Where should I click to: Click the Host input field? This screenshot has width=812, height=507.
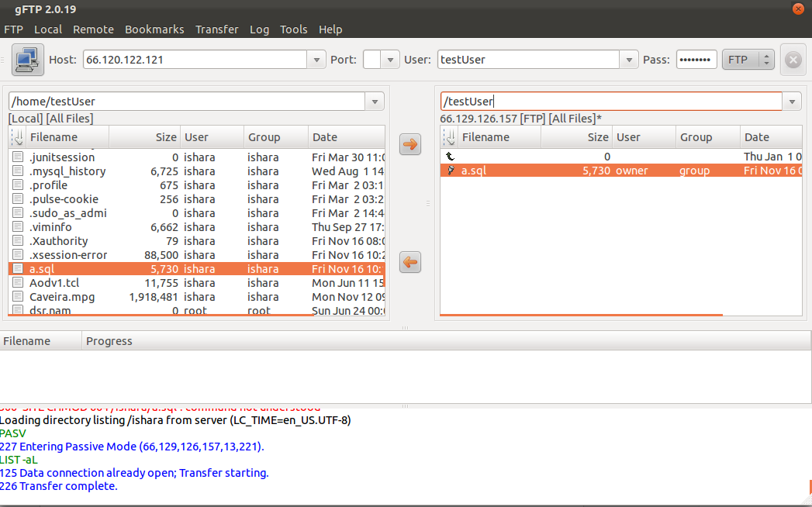coord(195,60)
